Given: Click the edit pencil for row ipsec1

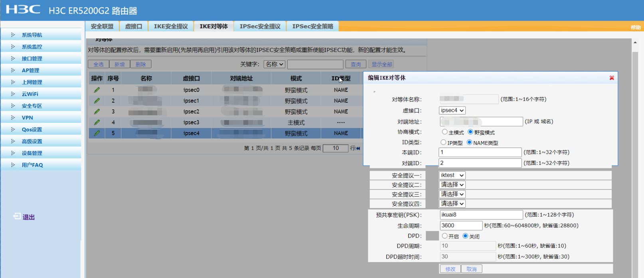Looking at the screenshot, I should click(97, 101).
